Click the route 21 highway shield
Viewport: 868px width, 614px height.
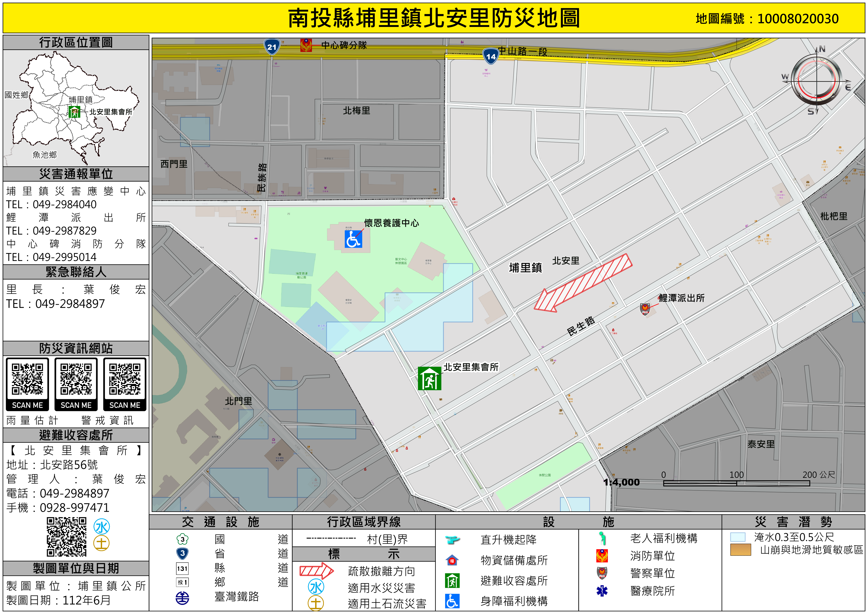point(272,47)
